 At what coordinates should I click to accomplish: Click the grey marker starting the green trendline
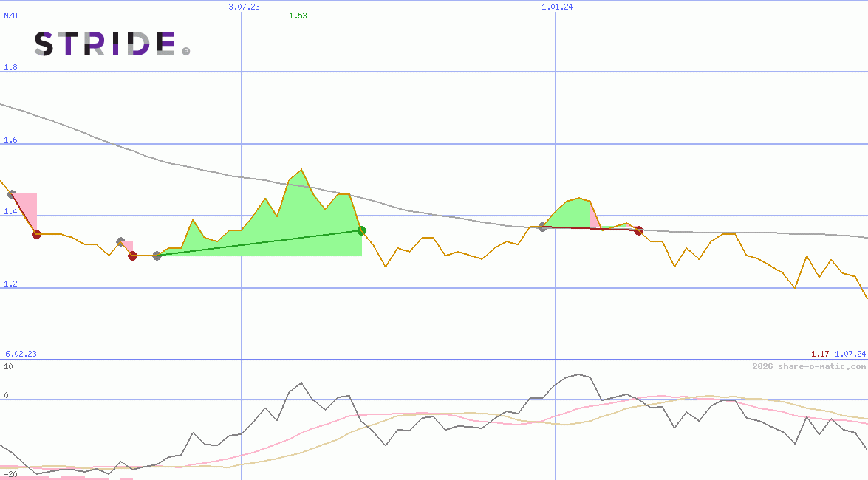point(157,256)
